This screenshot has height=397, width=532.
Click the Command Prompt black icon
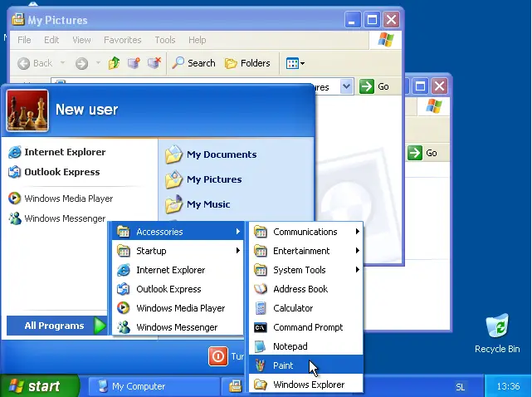[x=261, y=327]
